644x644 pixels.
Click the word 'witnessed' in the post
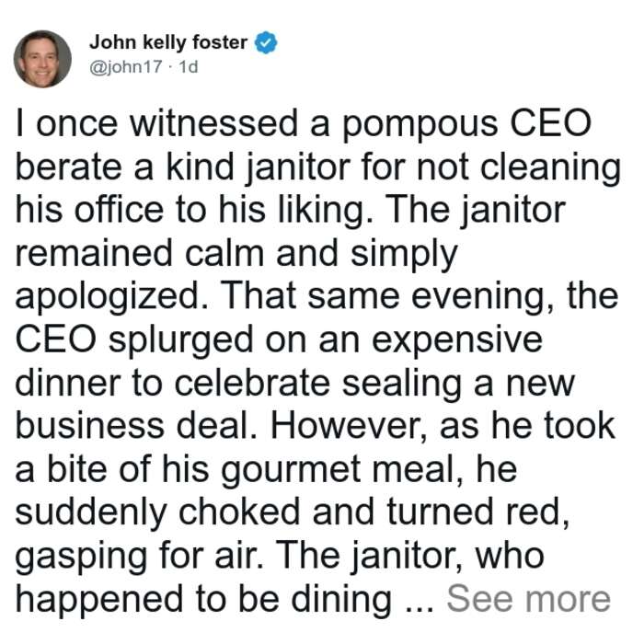213,122
